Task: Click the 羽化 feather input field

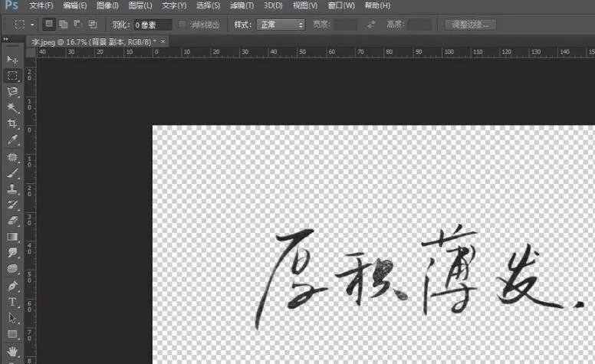Action: [x=153, y=25]
